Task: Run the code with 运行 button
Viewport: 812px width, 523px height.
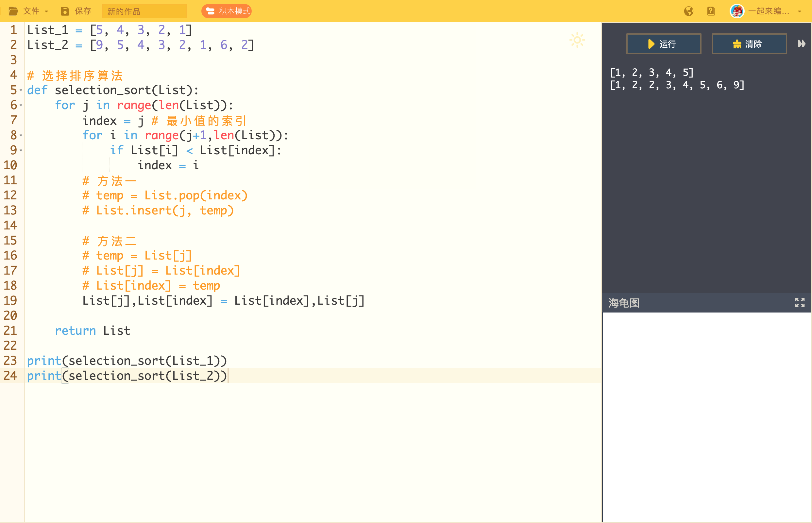Action: pos(664,44)
